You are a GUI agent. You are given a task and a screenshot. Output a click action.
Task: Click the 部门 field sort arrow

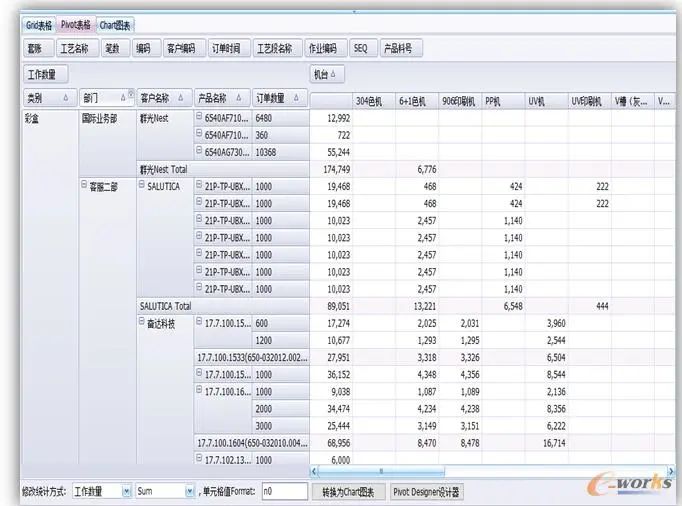click(120, 98)
